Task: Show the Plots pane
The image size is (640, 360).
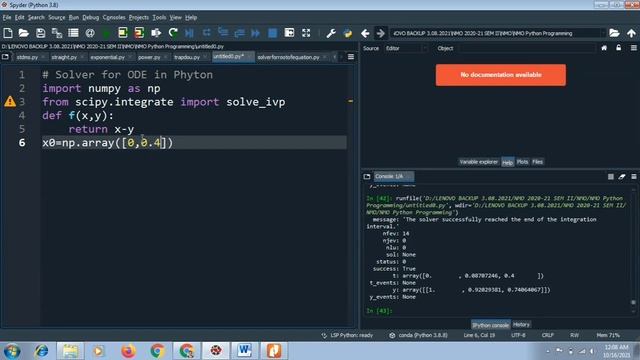Action: (522, 162)
